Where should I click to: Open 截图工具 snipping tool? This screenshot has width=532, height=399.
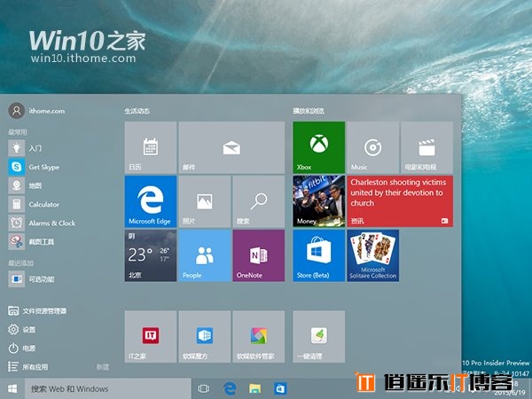[31, 241]
